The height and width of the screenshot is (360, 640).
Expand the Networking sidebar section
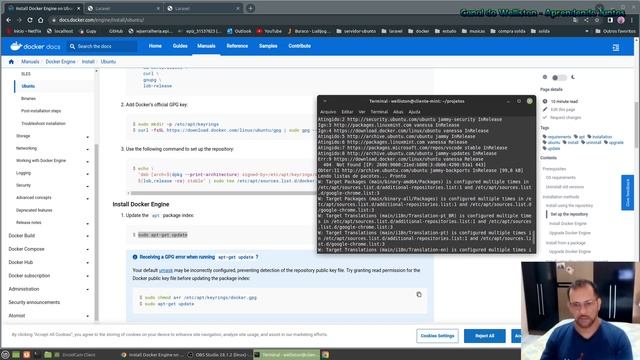[87, 149]
